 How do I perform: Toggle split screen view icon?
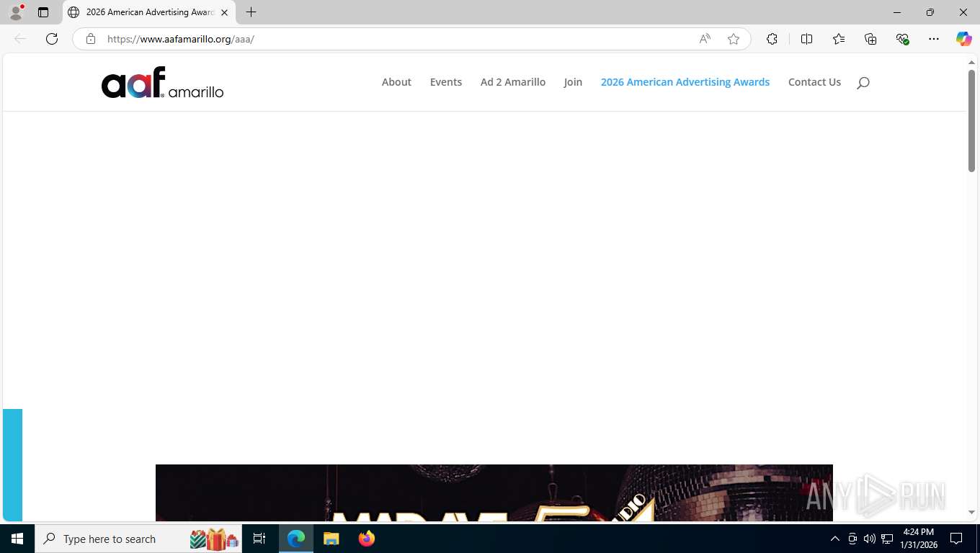pos(806,39)
